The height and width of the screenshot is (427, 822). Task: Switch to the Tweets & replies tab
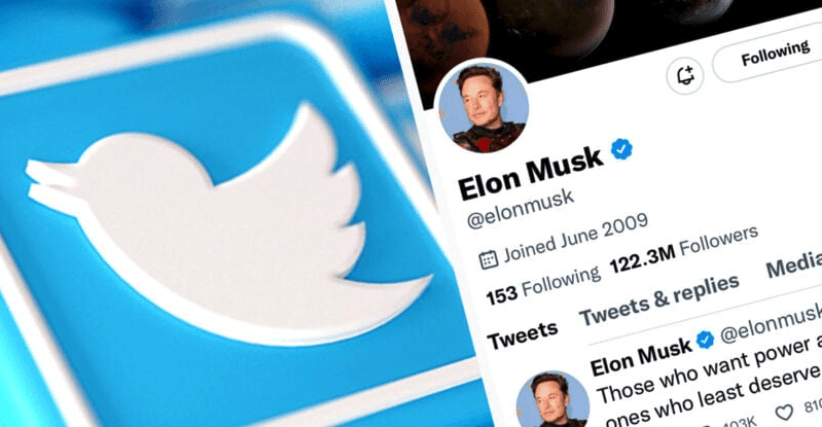coord(659,300)
